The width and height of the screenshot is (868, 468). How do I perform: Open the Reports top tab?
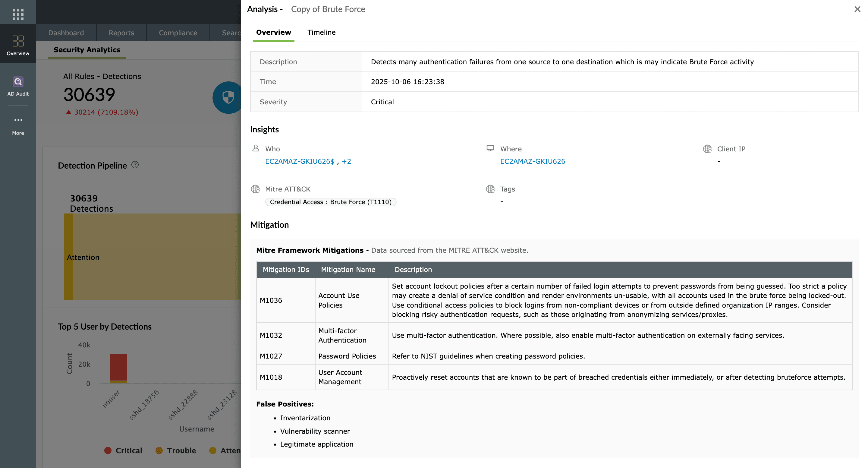(121, 33)
